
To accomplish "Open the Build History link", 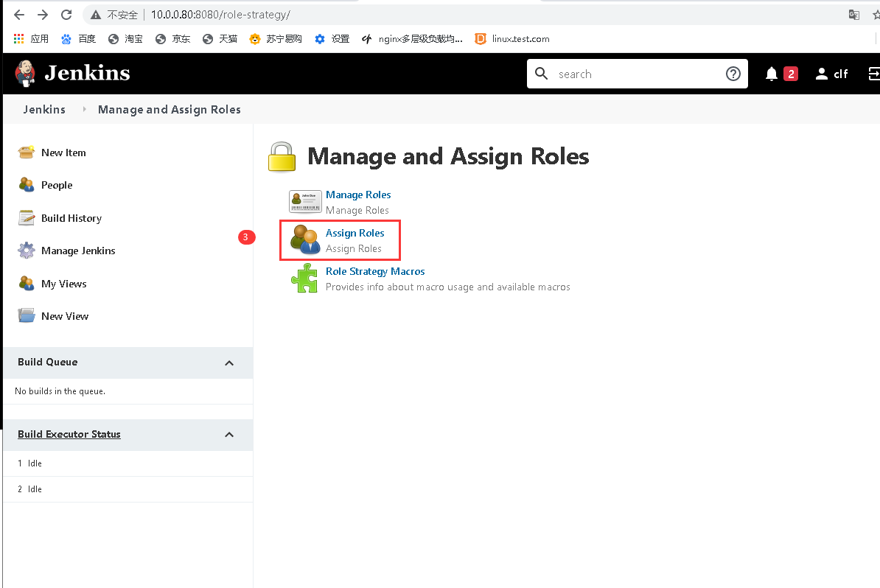I will [x=71, y=218].
